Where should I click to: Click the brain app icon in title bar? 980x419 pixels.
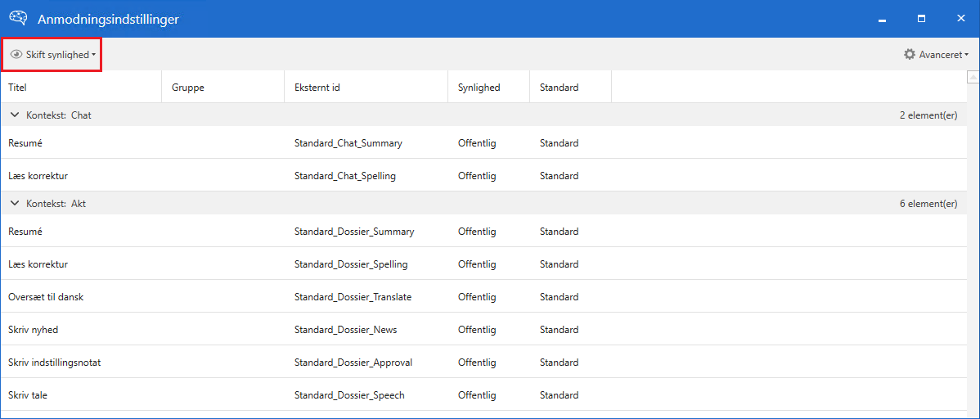(18, 19)
